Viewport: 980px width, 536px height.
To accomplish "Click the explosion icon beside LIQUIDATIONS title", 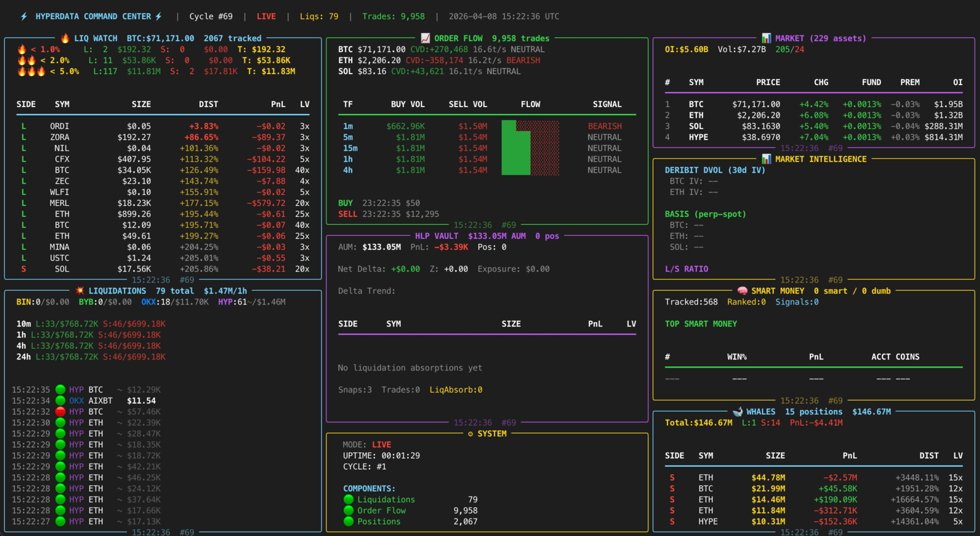I will [x=80, y=291].
